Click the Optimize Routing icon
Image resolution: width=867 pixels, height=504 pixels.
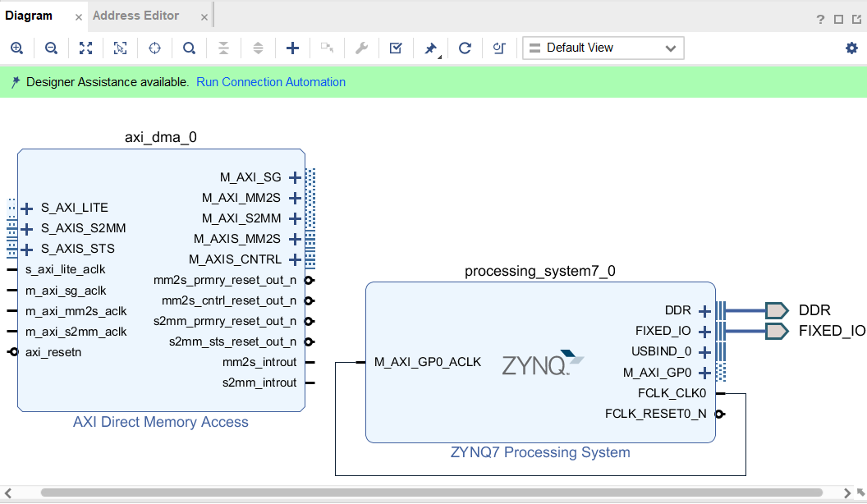[498, 48]
